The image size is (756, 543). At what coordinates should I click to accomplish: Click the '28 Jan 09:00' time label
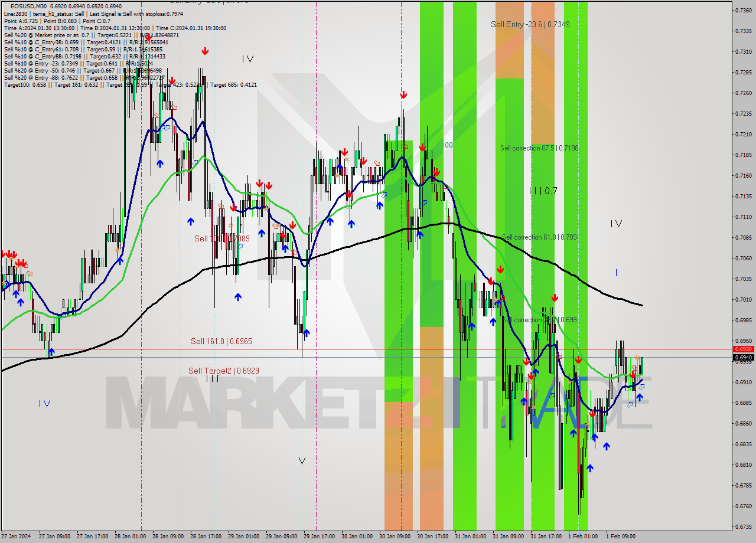[168, 537]
